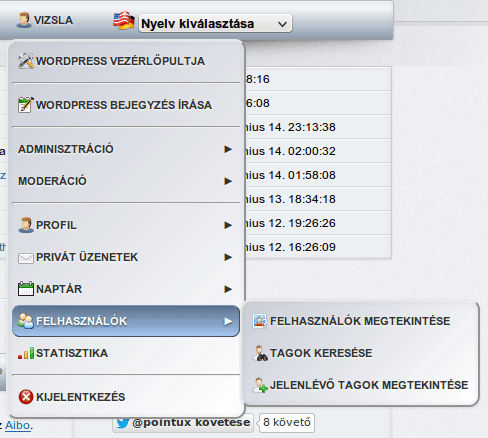
Task: Open VIZSLA user menu
Action: coord(45,20)
